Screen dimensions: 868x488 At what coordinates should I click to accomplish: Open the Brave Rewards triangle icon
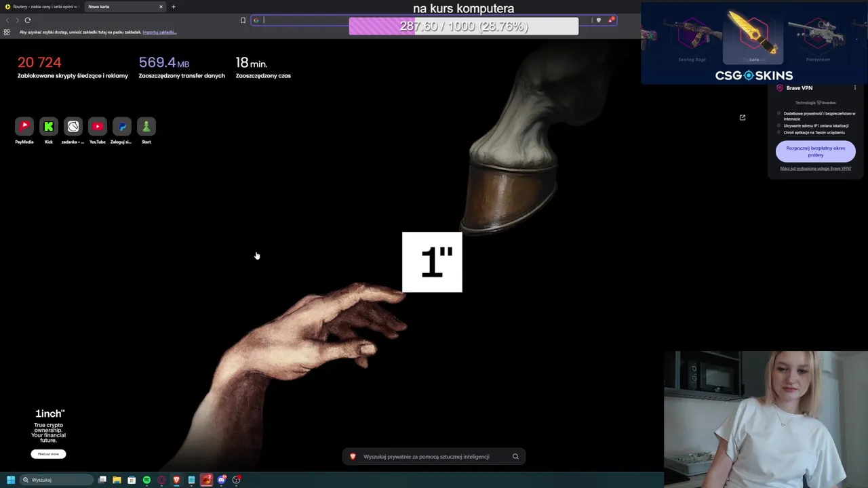click(x=611, y=20)
